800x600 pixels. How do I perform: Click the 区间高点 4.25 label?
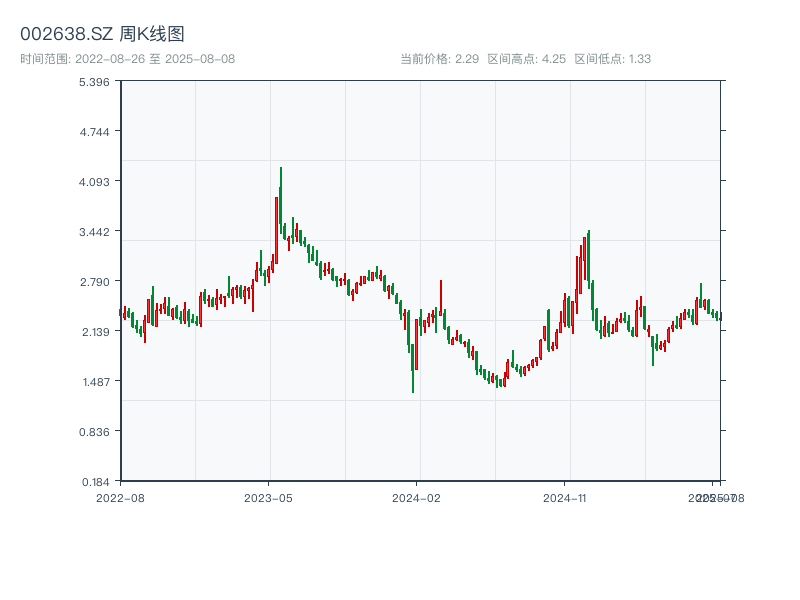point(527,59)
